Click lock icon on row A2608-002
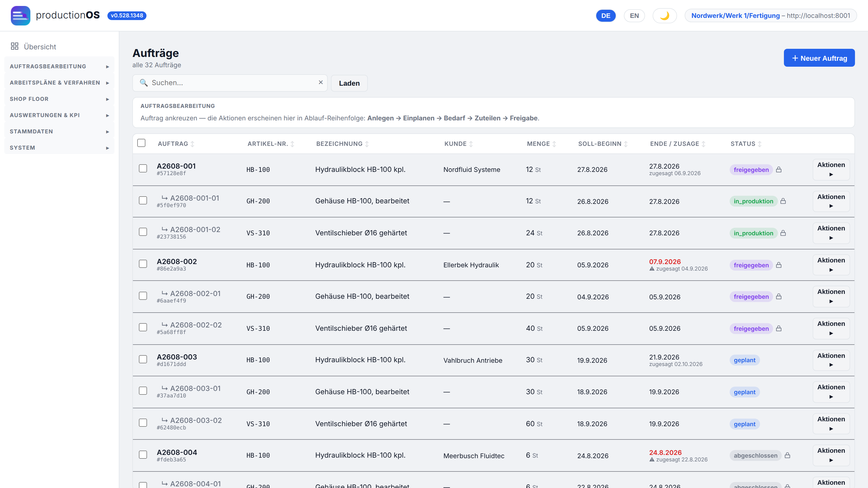 click(779, 265)
